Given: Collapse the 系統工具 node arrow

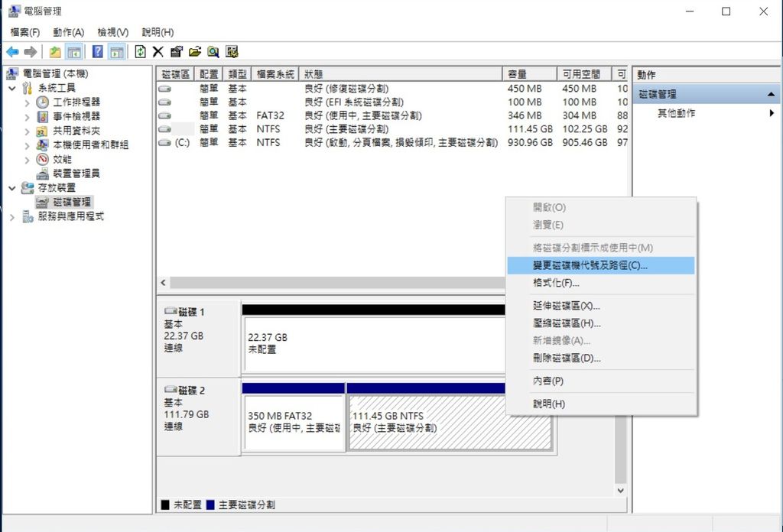Looking at the screenshot, I should (x=12, y=89).
